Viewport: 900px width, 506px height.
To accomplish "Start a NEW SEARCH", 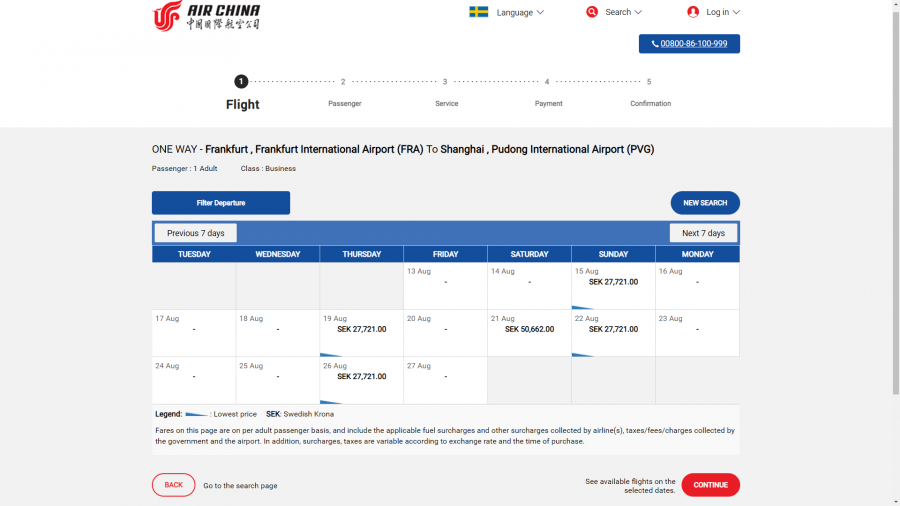I will (705, 203).
